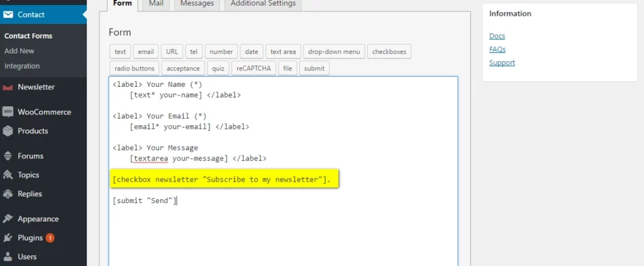Open the Docs link
Screen dimensions: 644x266
tap(497, 36)
